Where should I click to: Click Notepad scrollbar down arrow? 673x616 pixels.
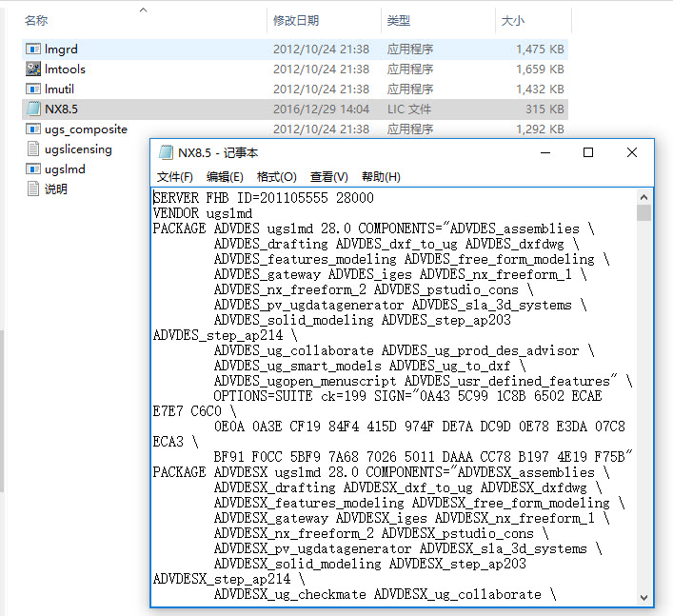click(643, 597)
